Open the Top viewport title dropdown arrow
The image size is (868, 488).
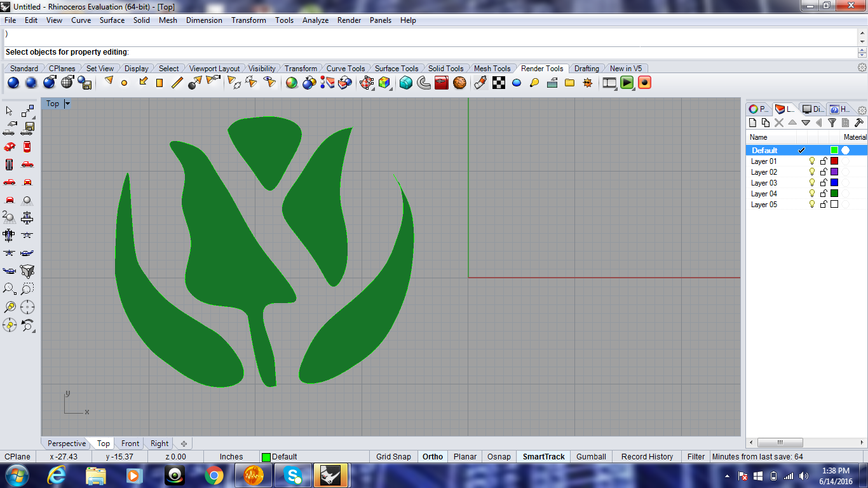point(67,104)
